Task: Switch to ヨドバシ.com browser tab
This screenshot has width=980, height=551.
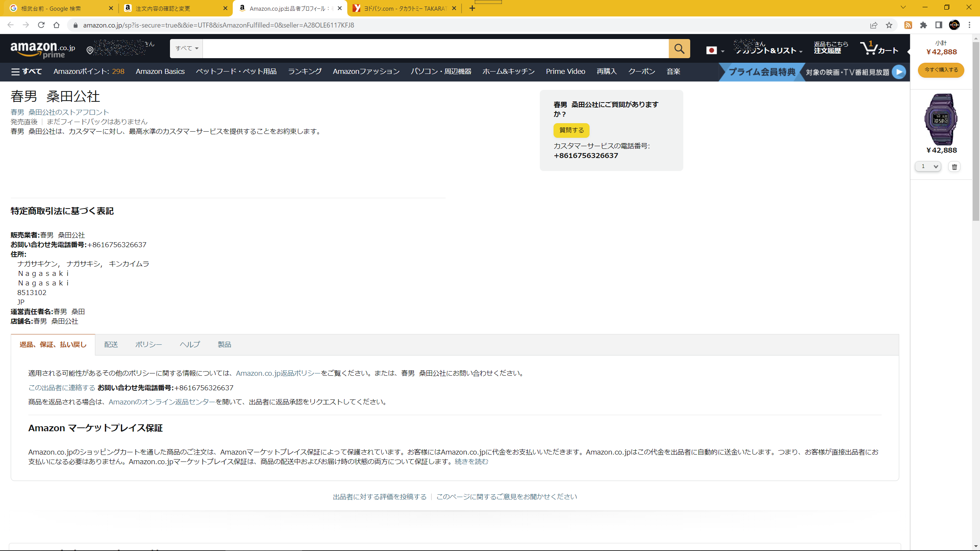Action: tap(405, 8)
